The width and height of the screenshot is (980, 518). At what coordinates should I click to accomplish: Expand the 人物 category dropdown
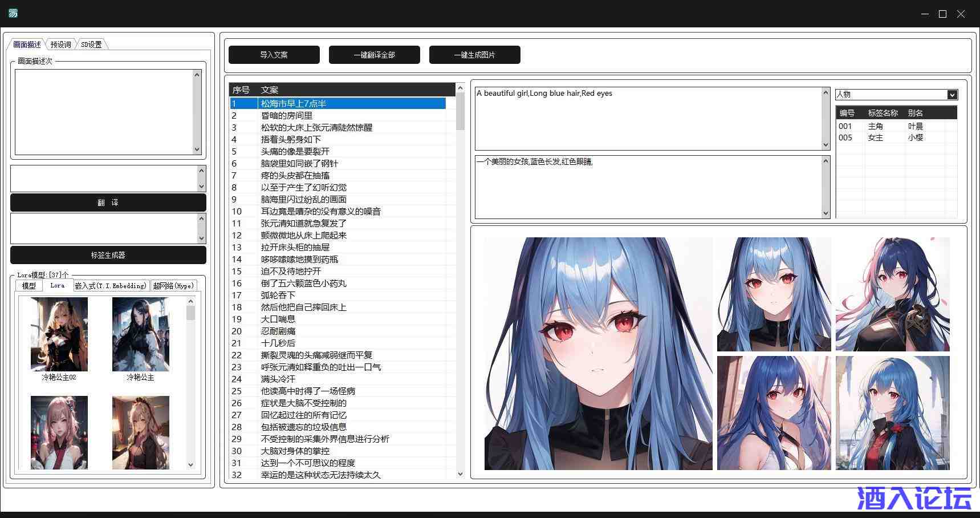click(x=952, y=95)
